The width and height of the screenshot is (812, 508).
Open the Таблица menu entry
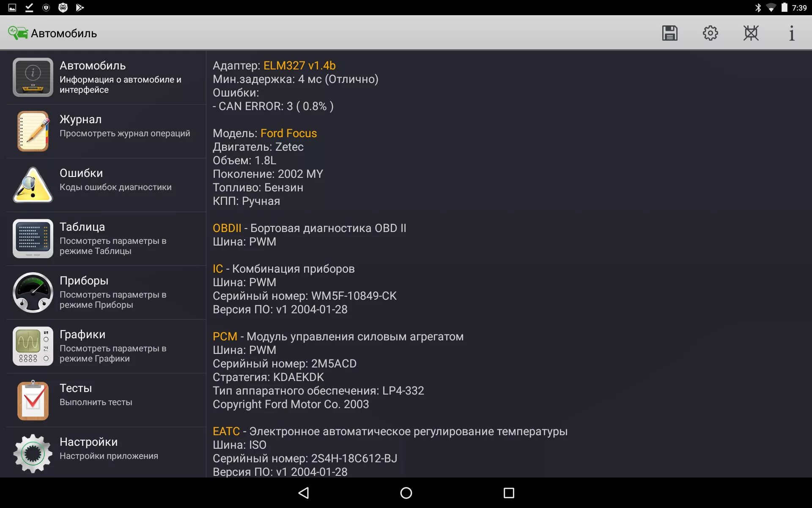[106, 238]
